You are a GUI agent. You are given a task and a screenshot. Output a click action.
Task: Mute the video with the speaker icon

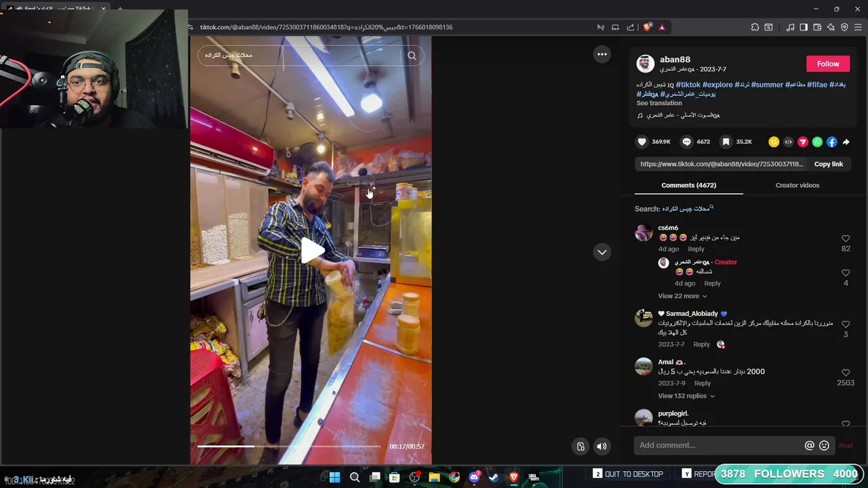click(601, 446)
